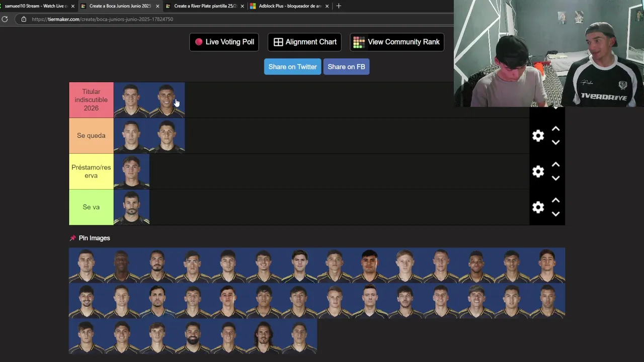Open settings gear for Préstamo/reserva tier

tap(538, 171)
